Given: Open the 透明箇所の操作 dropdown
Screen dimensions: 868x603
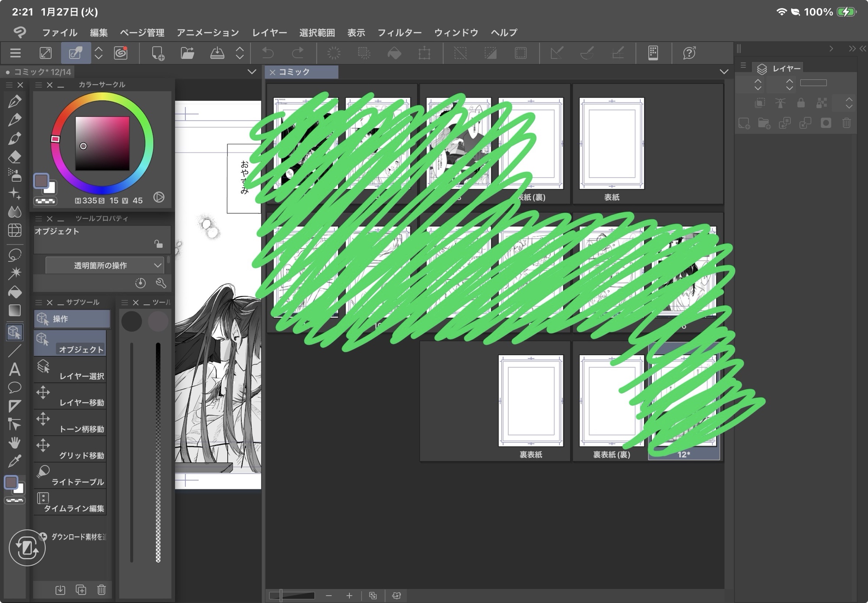Looking at the screenshot, I should 104,265.
